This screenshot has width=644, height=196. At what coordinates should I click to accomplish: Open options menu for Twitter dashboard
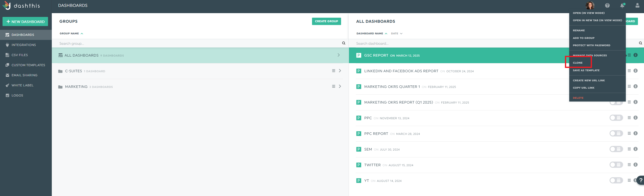pyautogui.click(x=629, y=165)
